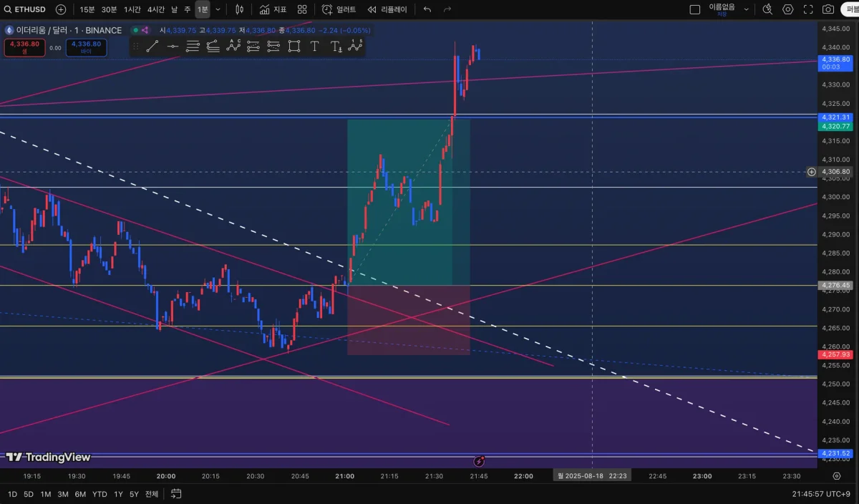Viewport: 859px width, 504px height.
Task: Select the 1D range at bottom
Action: (11, 494)
